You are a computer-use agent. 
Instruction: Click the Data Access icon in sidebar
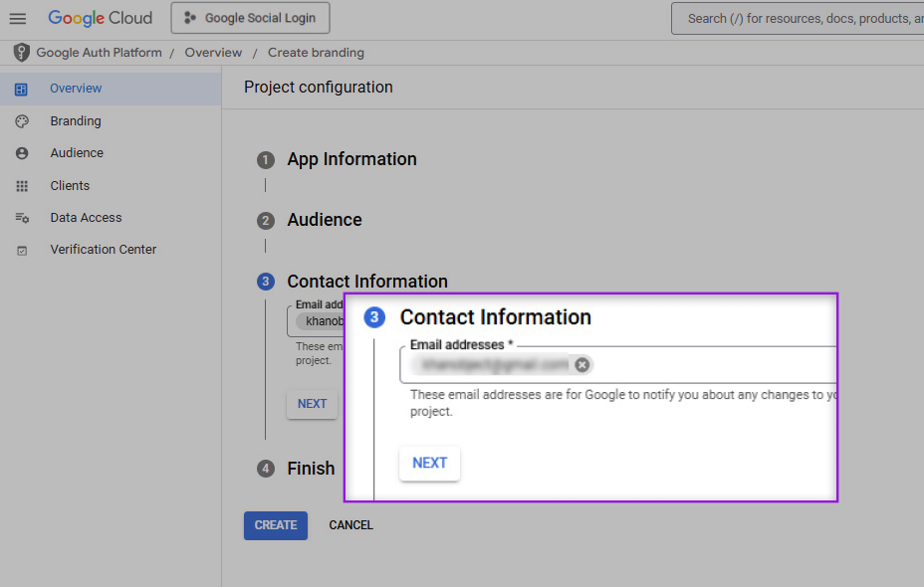click(22, 218)
